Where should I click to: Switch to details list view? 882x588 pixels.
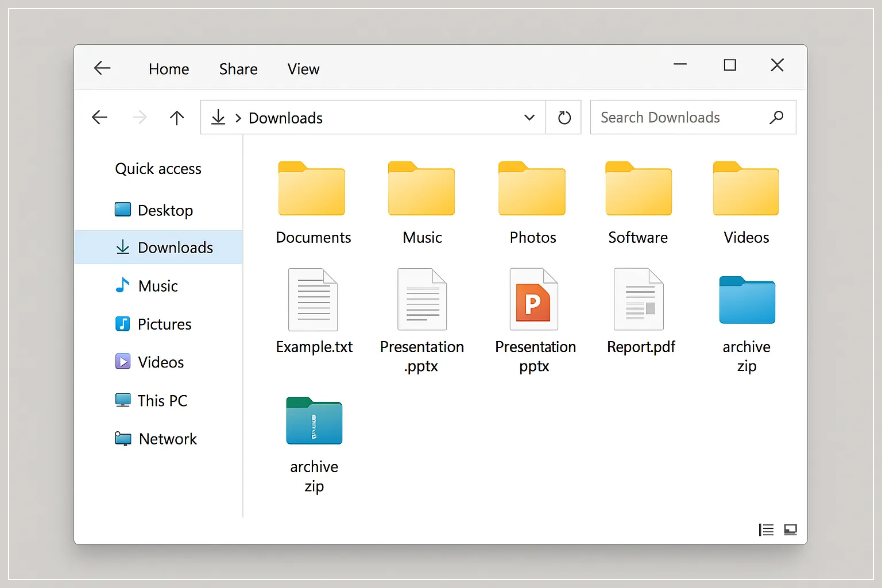coord(766,530)
